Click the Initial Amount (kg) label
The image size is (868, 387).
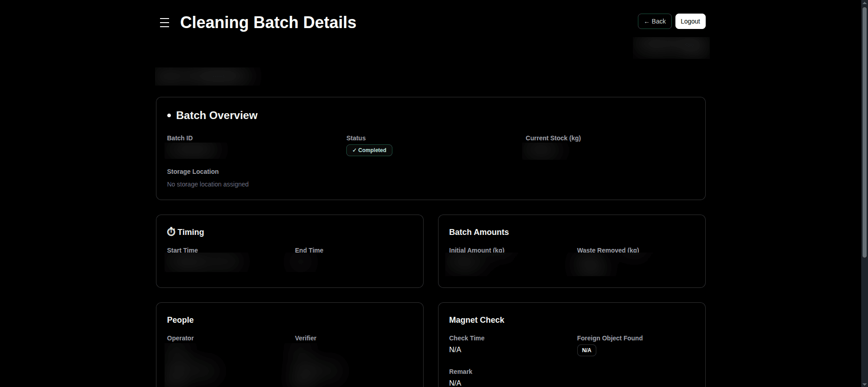[476, 250]
